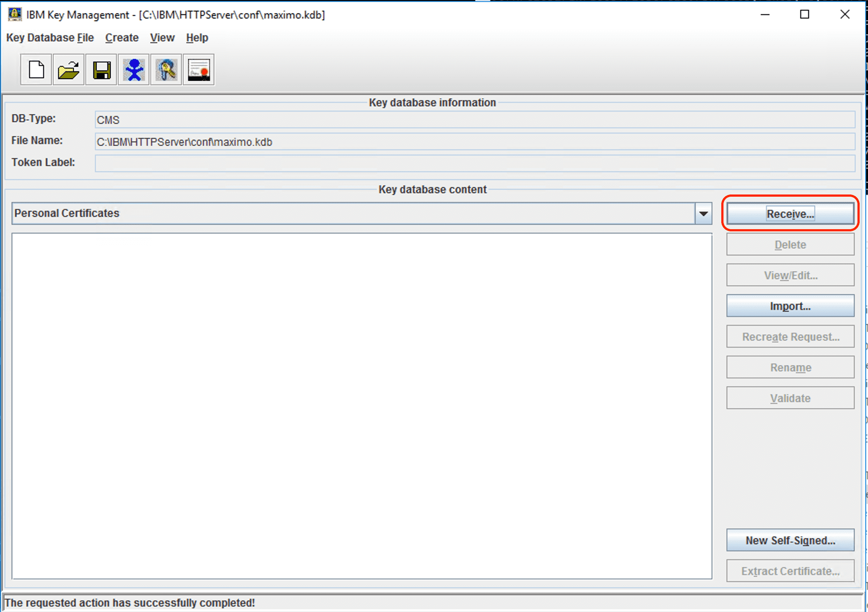Click the status text about successfully completed action
Screen dimensions: 868x612
tap(130, 603)
